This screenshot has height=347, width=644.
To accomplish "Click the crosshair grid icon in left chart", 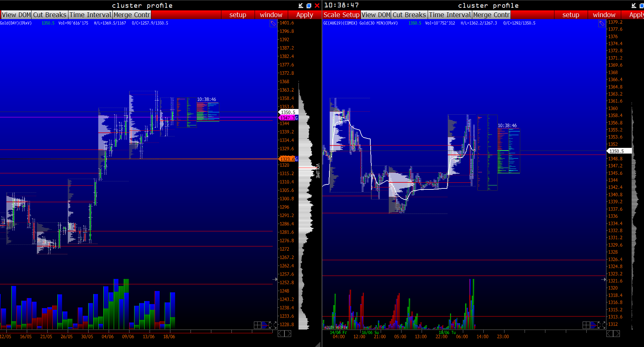I will pyautogui.click(x=258, y=325).
